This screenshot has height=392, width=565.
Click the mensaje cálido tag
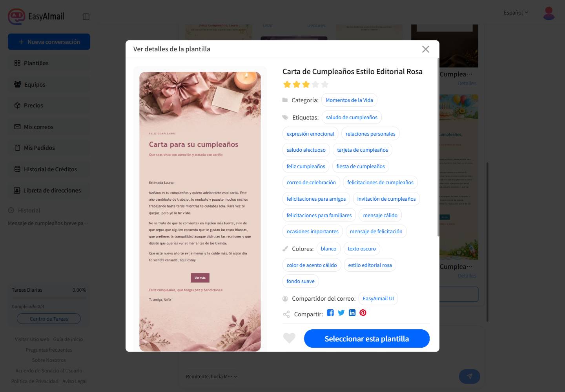coord(380,215)
